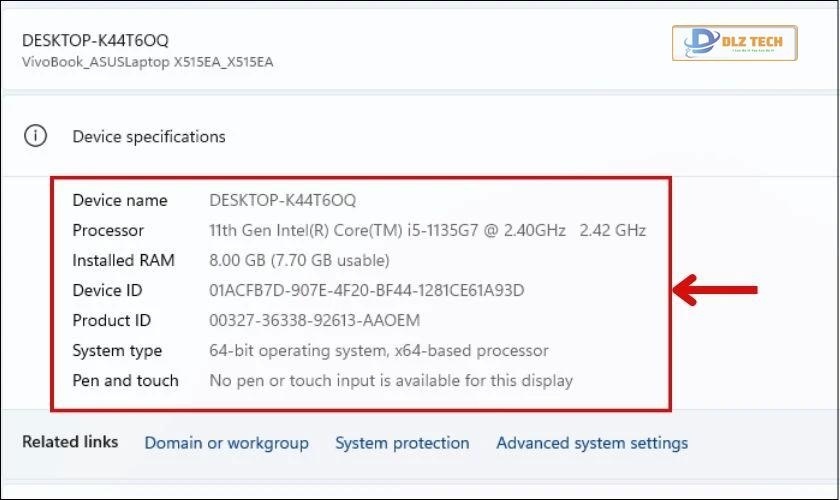Collapse the Device specifications section header

click(149, 136)
